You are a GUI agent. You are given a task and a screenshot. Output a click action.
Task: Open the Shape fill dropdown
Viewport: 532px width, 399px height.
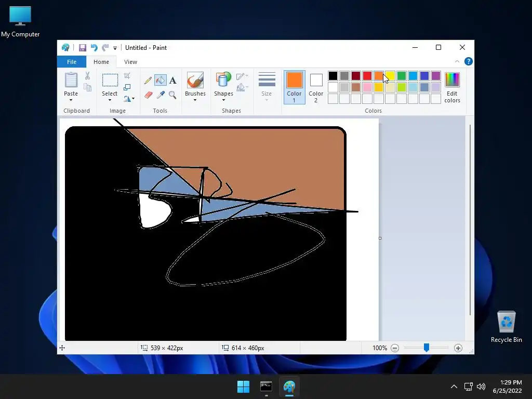click(242, 87)
